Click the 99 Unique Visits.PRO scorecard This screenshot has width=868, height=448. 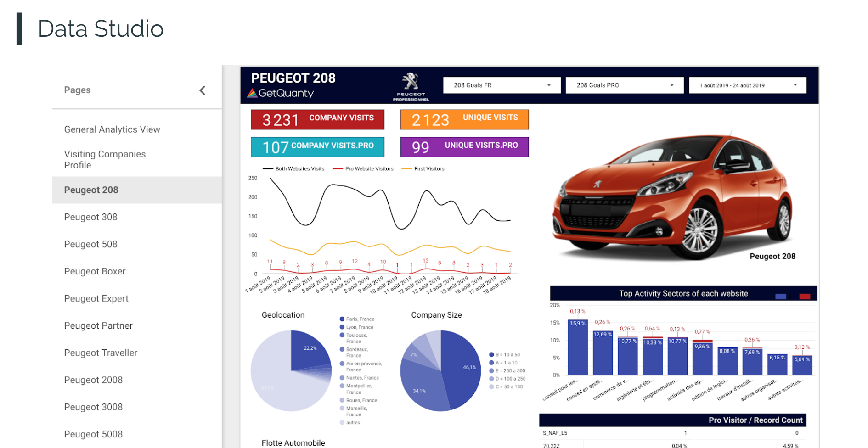tap(464, 147)
